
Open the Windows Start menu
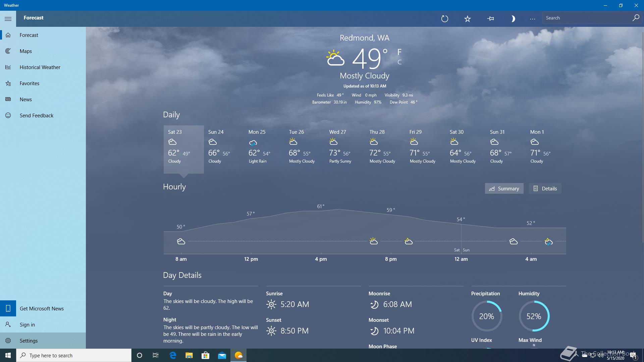(8, 355)
